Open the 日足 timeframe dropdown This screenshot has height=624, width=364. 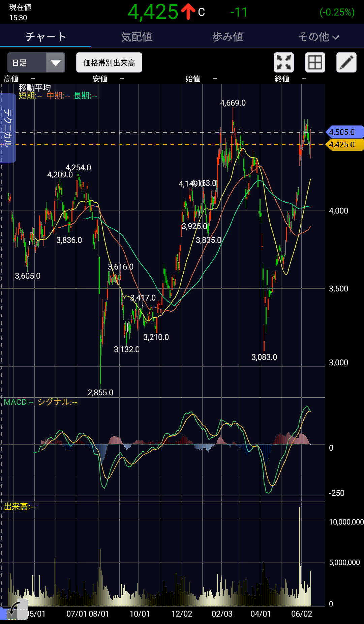tap(36, 63)
